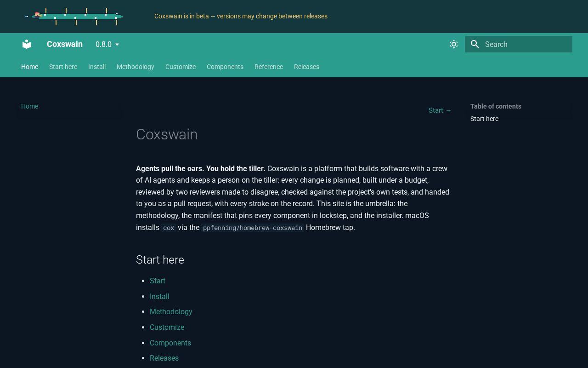The image size is (588, 368).
Task: Open the Customize navigation tab
Action: point(181,67)
